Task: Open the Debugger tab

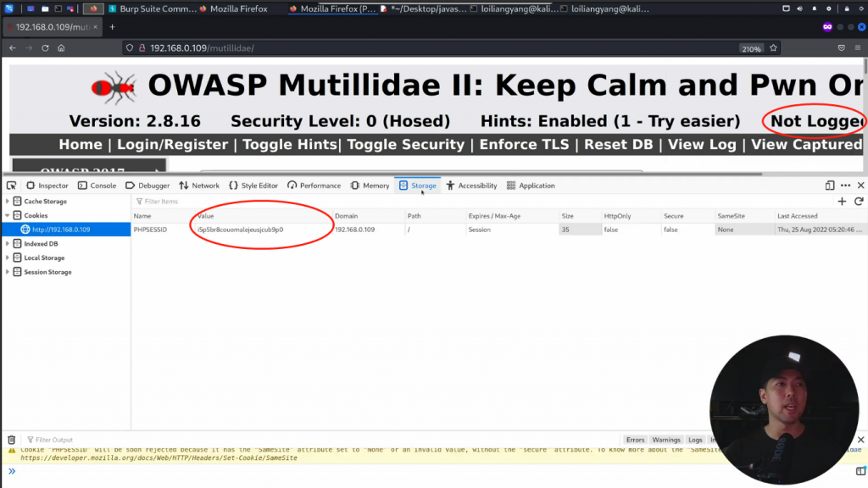Action: point(147,186)
